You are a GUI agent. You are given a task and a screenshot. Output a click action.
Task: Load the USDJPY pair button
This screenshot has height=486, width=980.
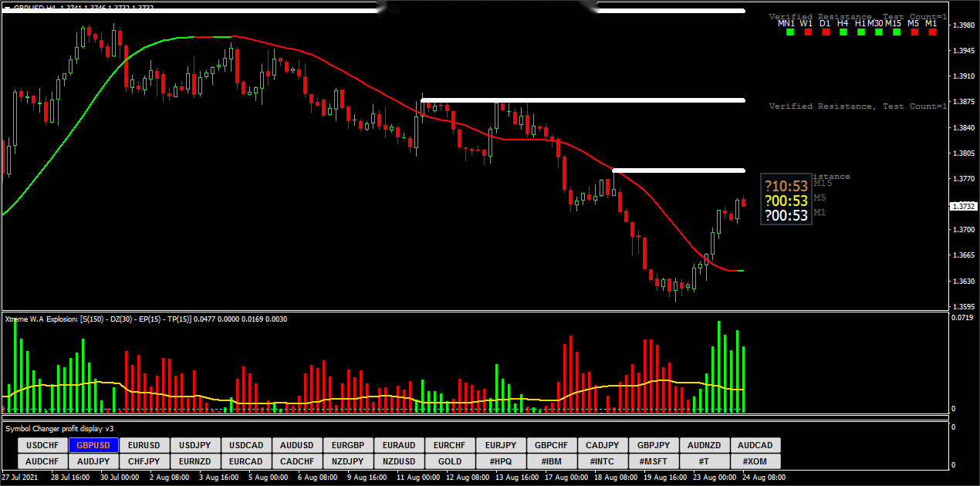195,445
